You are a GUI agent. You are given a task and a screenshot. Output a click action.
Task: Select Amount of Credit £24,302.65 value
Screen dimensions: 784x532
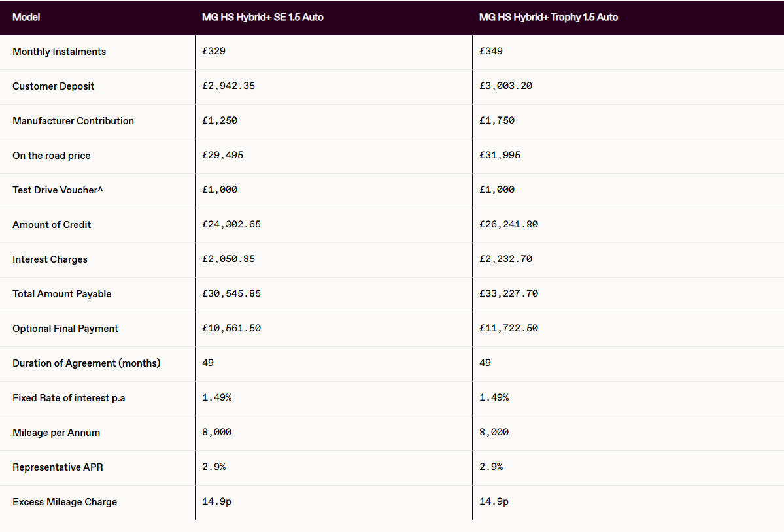[231, 224]
